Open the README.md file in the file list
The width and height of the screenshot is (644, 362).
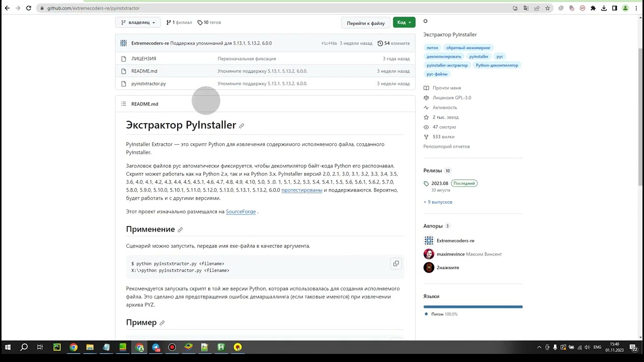click(144, 71)
